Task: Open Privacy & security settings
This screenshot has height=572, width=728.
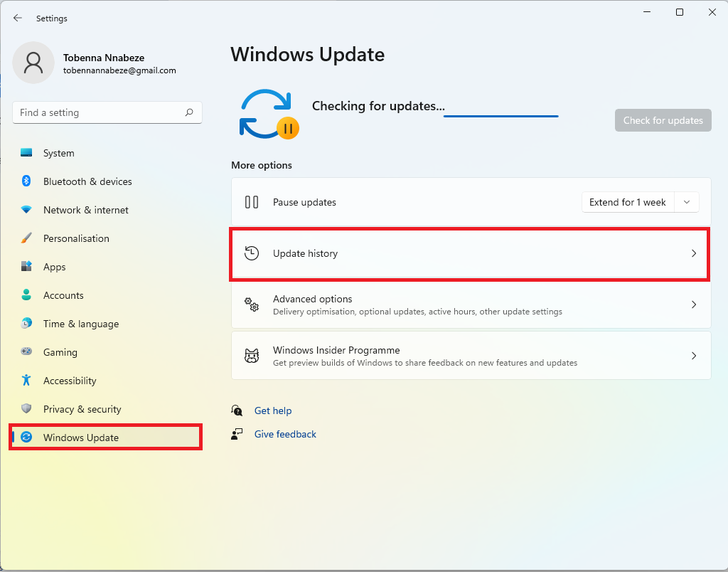Action: [80, 409]
